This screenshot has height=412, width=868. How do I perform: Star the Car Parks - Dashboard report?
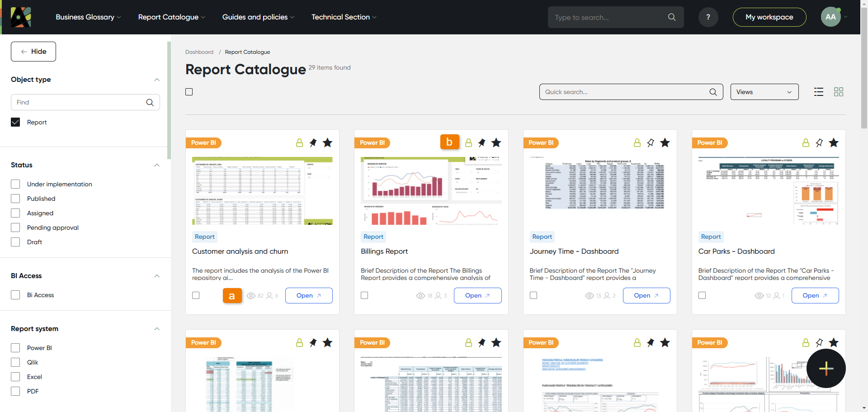(834, 143)
